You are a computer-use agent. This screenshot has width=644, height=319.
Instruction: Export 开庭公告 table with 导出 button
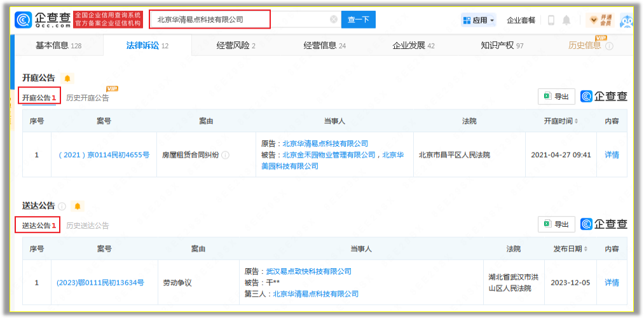point(556,97)
